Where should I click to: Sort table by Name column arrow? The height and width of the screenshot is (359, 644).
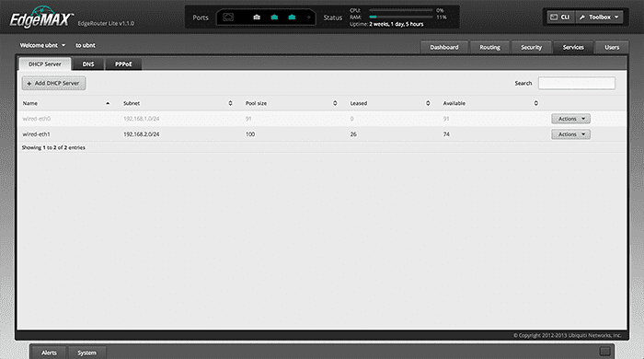[108, 103]
